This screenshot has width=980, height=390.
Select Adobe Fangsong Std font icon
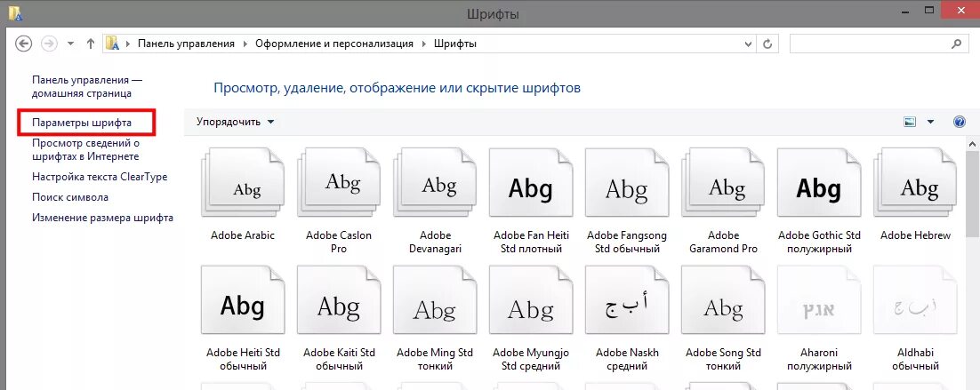pos(627,183)
